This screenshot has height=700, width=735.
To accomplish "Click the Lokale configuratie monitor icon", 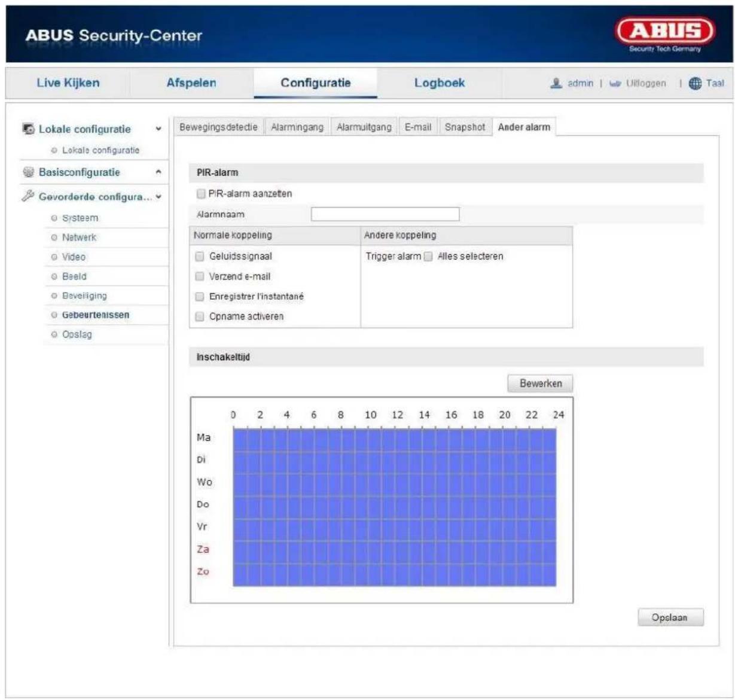I will point(28,129).
